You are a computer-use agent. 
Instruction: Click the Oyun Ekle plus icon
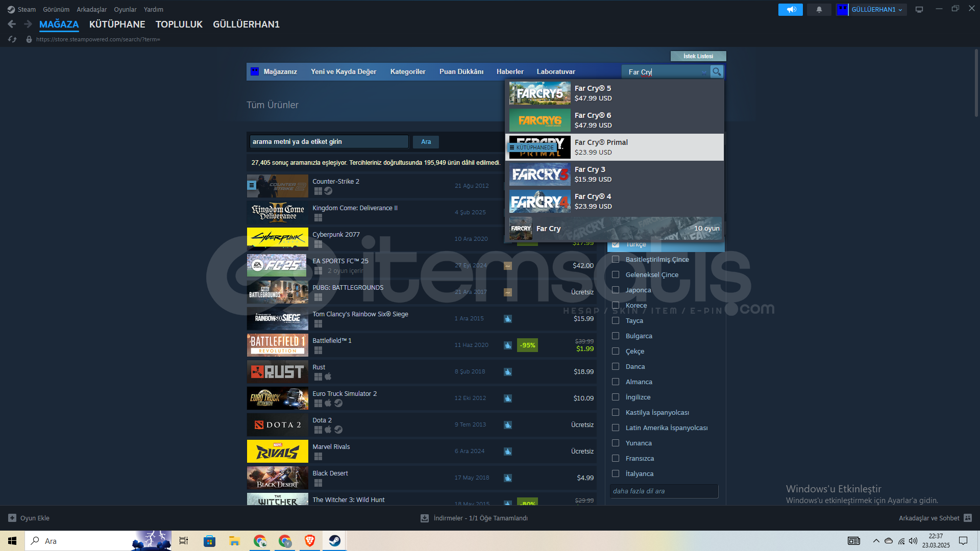pyautogui.click(x=12, y=518)
